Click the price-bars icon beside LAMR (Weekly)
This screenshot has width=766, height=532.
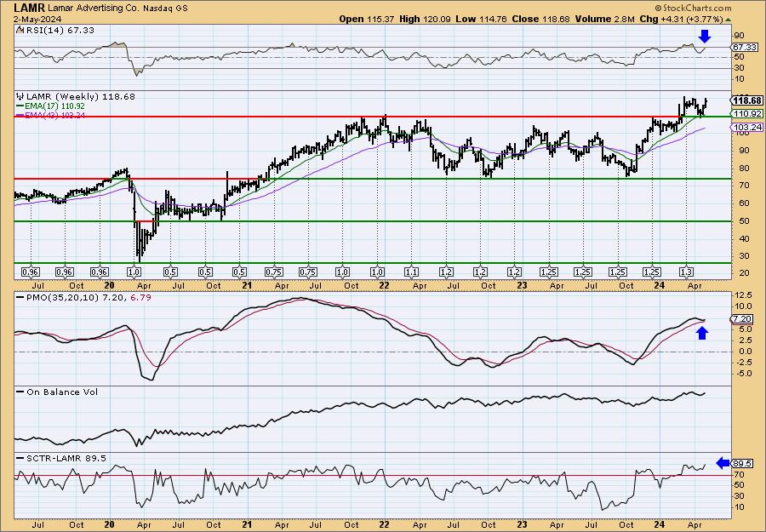20,97
